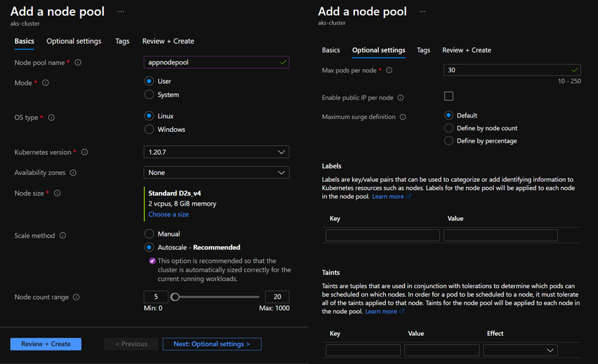The width and height of the screenshot is (598, 364).
Task: Go to Review + Create tab in left panel
Action: pyautogui.click(x=169, y=41)
